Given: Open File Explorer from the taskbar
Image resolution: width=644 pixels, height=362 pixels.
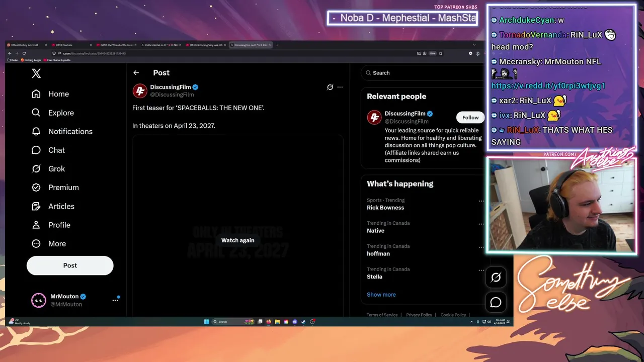Looking at the screenshot, I should [277, 322].
